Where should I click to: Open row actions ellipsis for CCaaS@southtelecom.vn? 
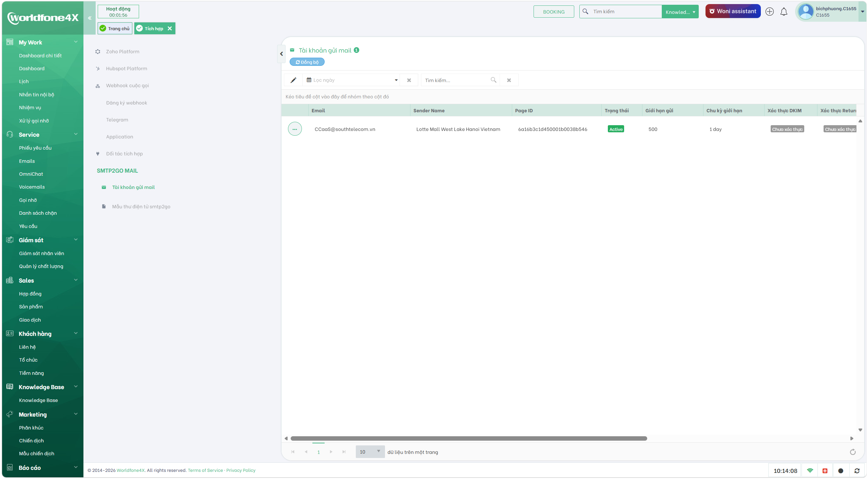pyautogui.click(x=295, y=129)
